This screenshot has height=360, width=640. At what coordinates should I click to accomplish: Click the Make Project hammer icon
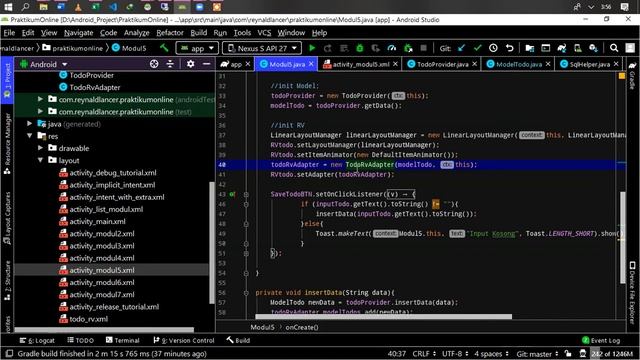pyautogui.click(x=164, y=48)
